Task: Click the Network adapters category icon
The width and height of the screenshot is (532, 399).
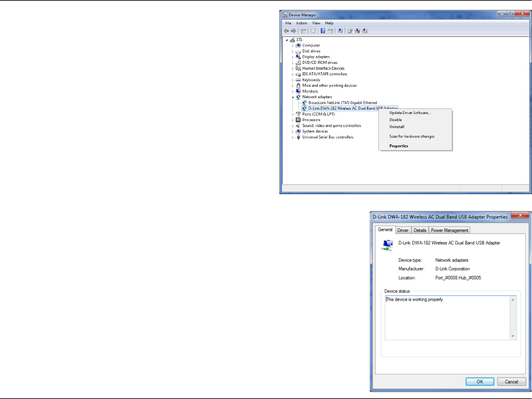Action: (x=298, y=97)
